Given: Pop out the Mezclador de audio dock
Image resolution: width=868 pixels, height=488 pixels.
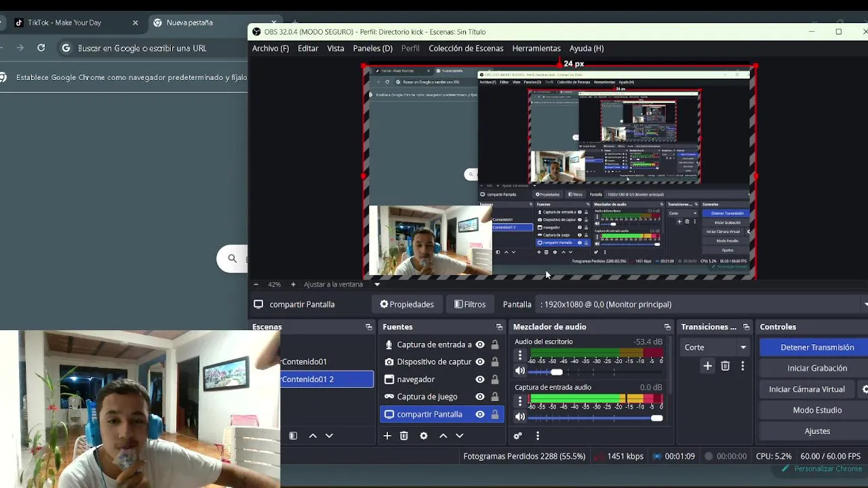Looking at the screenshot, I should 667,327.
